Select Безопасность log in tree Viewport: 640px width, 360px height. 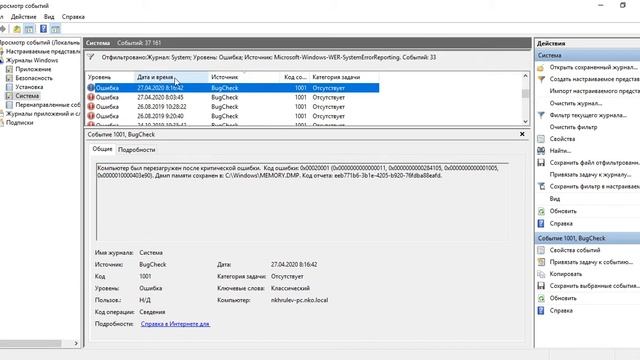click(34, 78)
